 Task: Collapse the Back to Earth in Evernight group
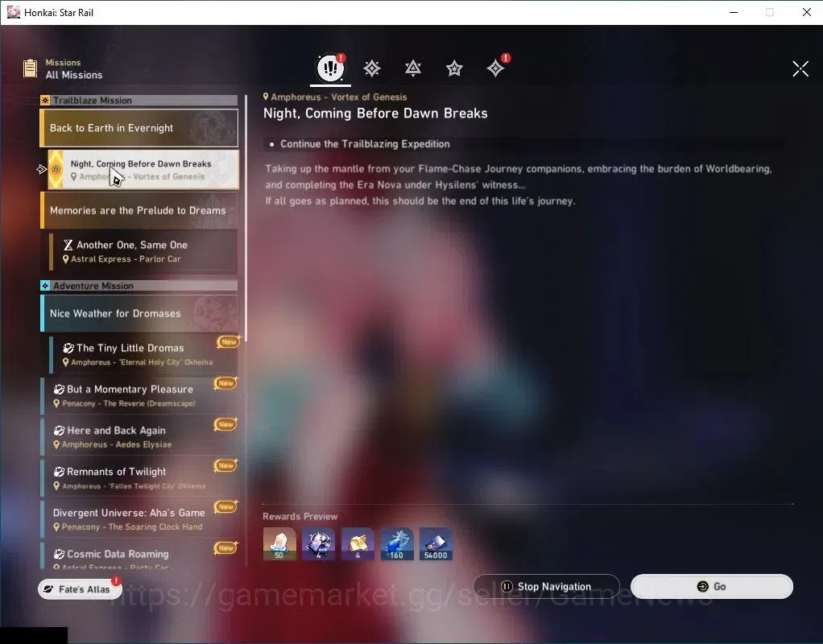coord(139,127)
